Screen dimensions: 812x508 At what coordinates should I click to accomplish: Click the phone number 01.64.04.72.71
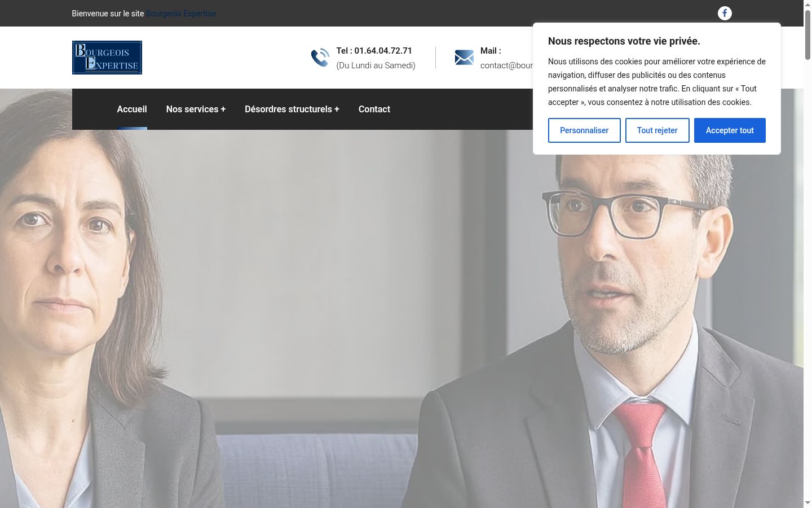point(383,51)
